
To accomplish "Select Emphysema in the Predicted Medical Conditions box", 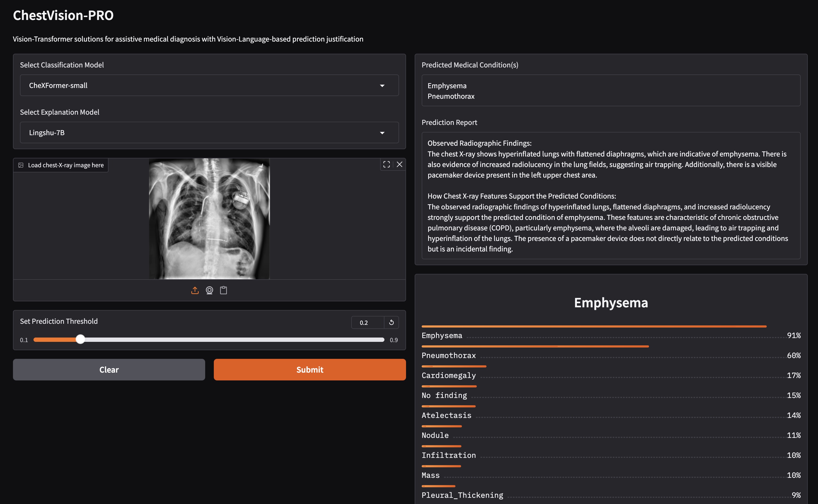I will click(x=447, y=85).
